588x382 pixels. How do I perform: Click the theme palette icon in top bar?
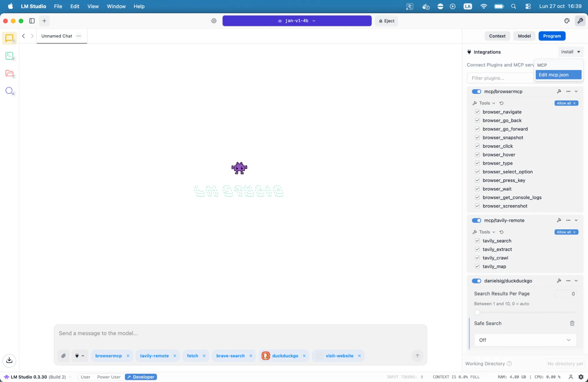pos(567,21)
